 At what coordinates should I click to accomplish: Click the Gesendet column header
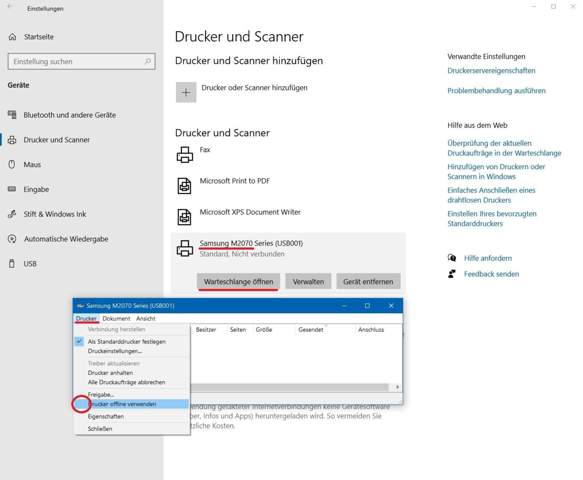[310, 330]
